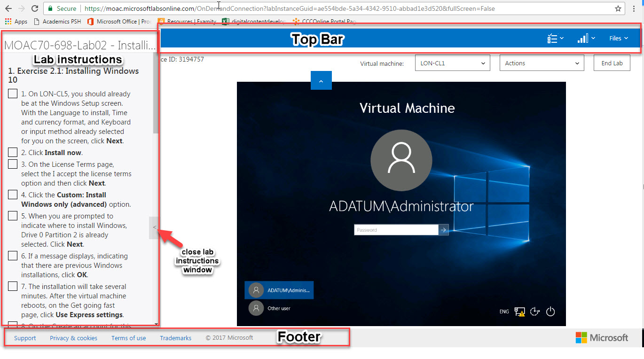Open the Trademarks footer link

click(176, 338)
